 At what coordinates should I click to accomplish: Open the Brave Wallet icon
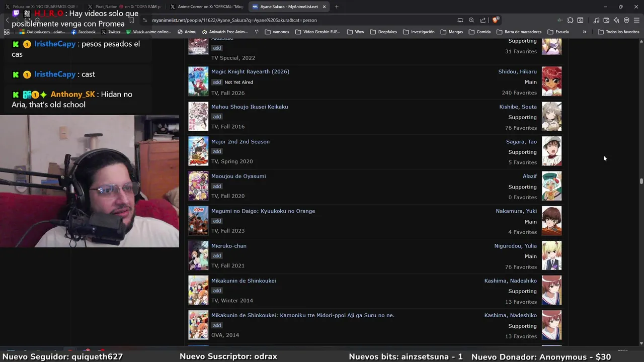point(606,20)
